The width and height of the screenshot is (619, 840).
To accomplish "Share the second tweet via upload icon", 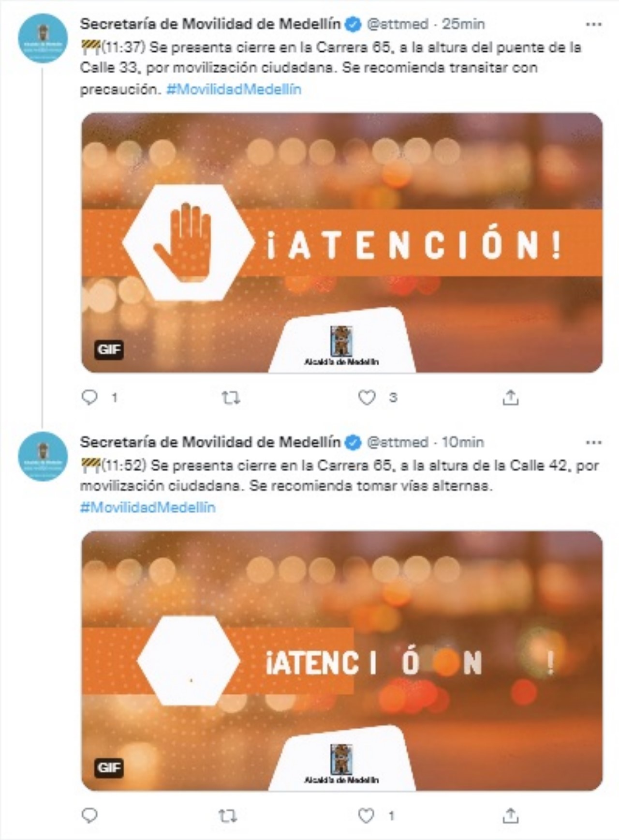I will (511, 815).
